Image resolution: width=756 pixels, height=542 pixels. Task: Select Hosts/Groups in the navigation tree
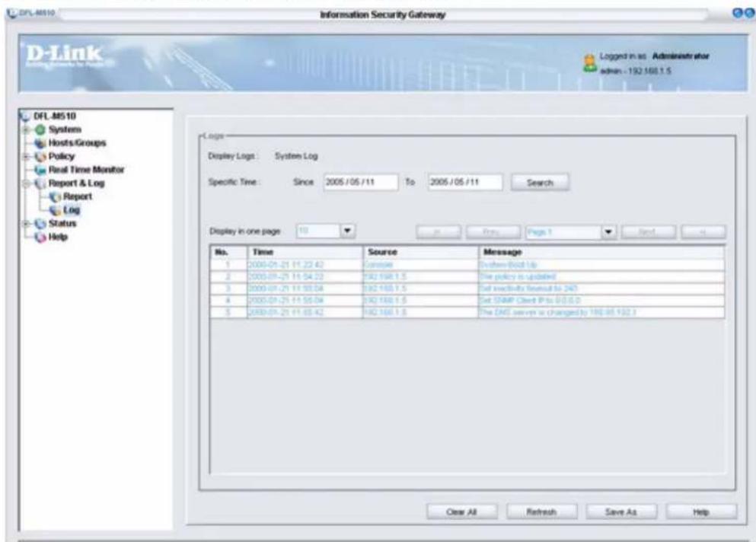click(77, 143)
